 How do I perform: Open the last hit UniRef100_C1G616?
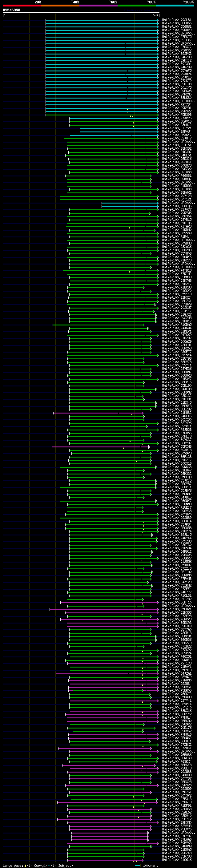click(177, 860)
